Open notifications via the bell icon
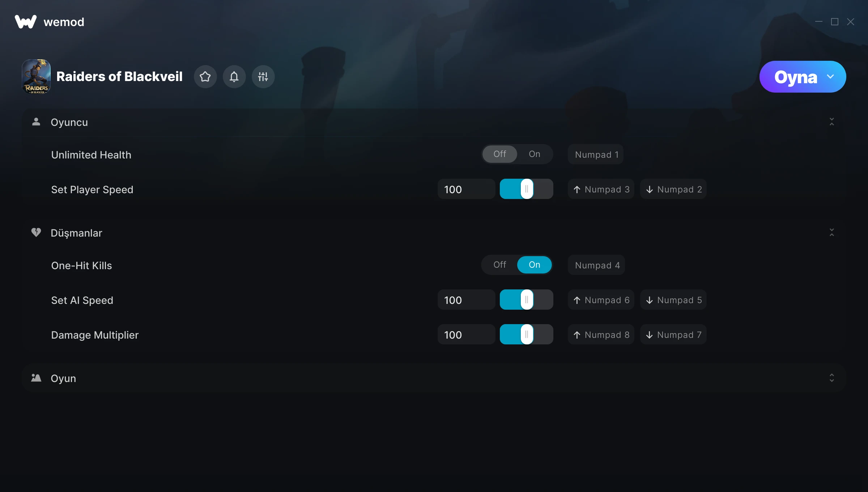 coord(234,77)
